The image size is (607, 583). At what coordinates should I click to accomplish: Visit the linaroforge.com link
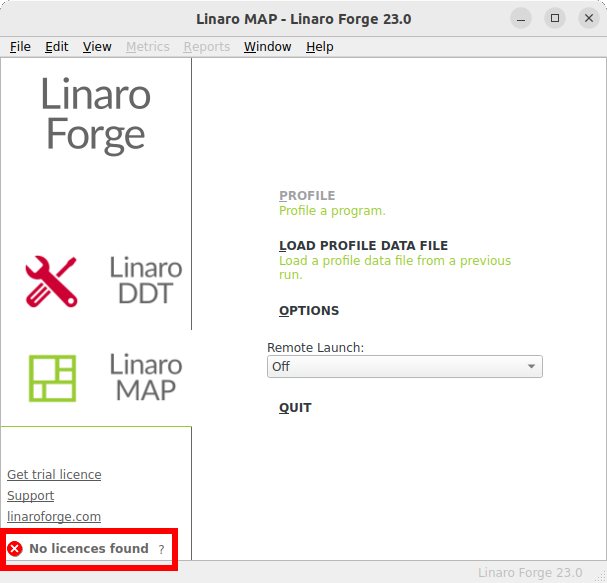(54, 517)
